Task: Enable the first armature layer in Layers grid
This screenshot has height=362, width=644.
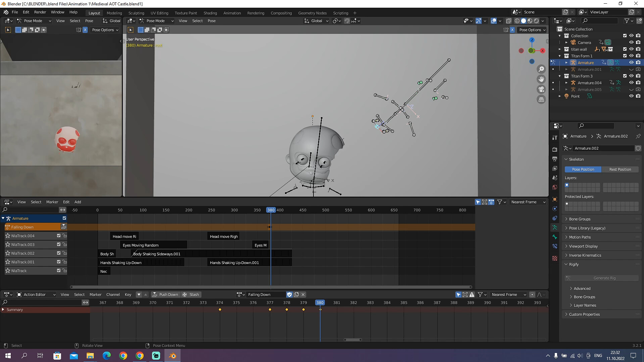Action: 567,185
